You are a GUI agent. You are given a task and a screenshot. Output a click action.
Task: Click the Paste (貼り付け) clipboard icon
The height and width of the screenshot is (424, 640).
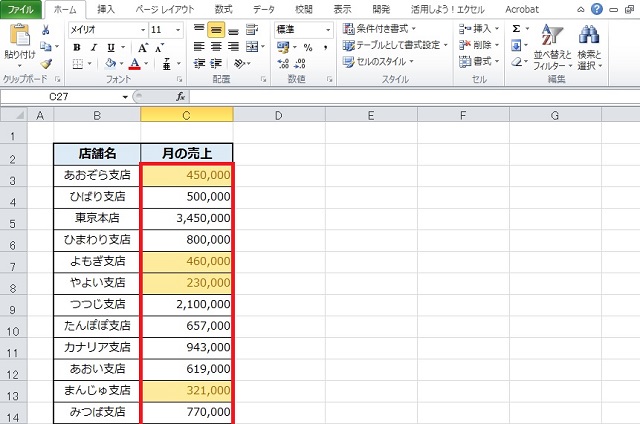20,35
